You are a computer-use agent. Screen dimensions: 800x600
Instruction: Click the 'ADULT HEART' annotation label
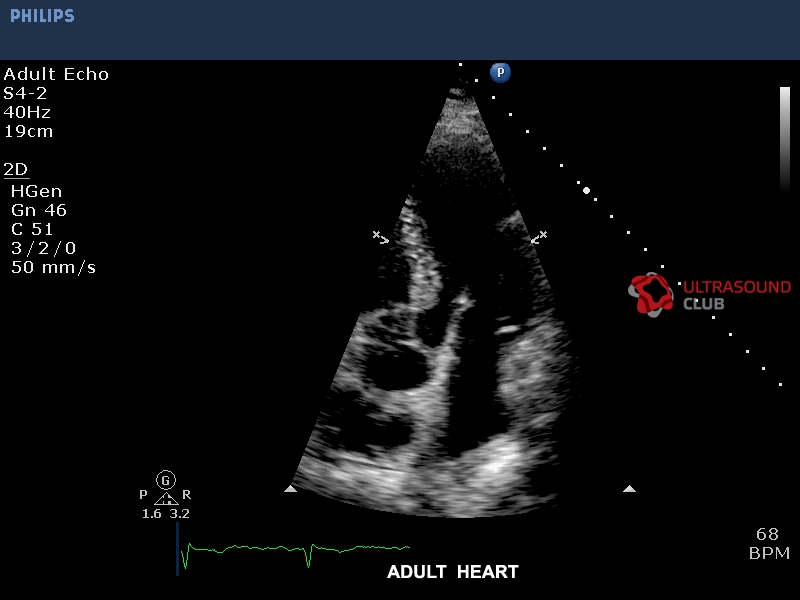pyautogui.click(x=453, y=572)
